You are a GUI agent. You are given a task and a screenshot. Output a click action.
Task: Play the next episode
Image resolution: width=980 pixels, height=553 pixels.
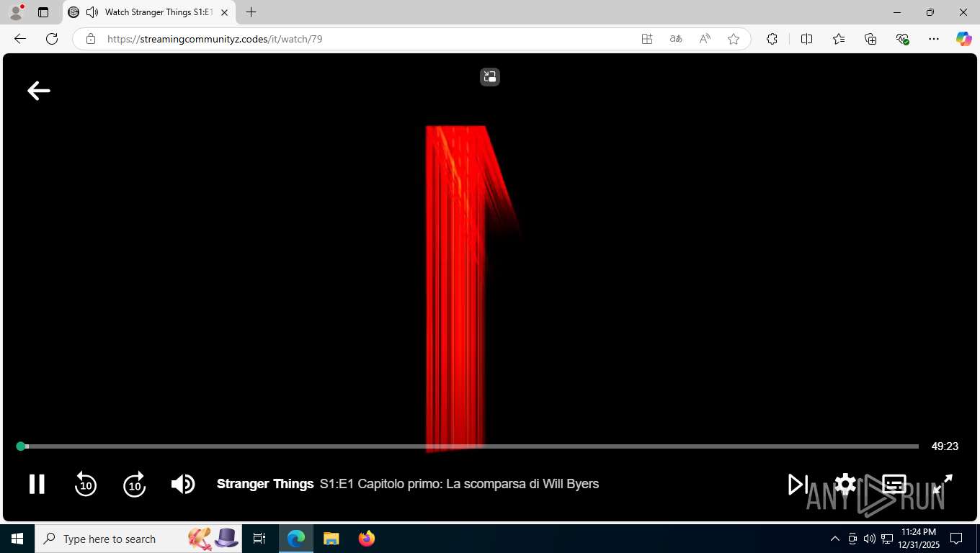pyautogui.click(x=798, y=484)
